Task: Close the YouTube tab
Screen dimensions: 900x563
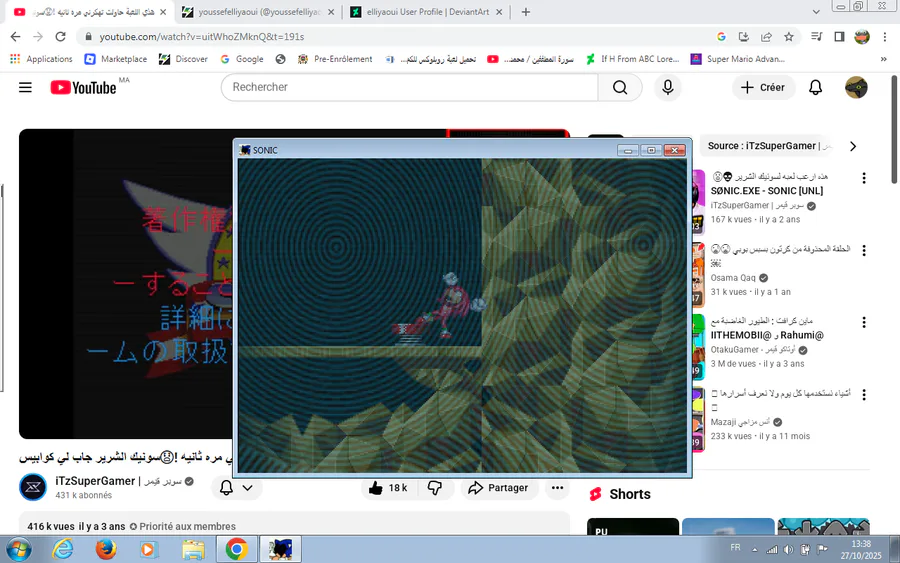Action: (x=163, y=12)
